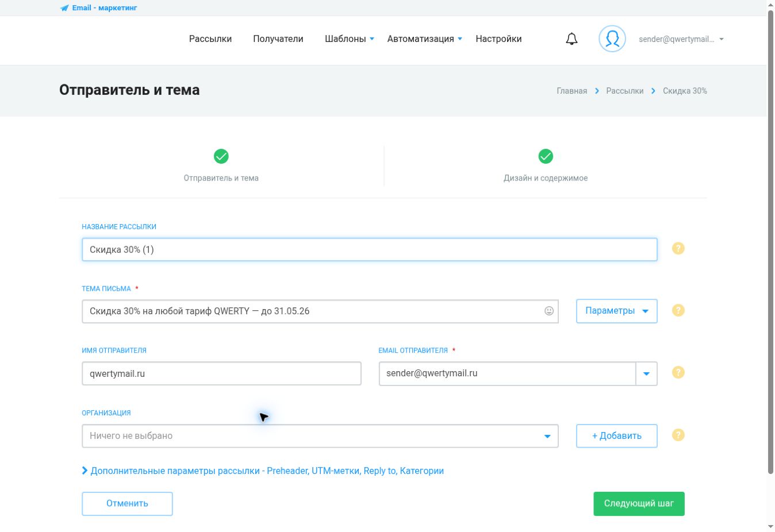Open the Получатели menu item
775x532 pixels.
(x=278, y=39)
